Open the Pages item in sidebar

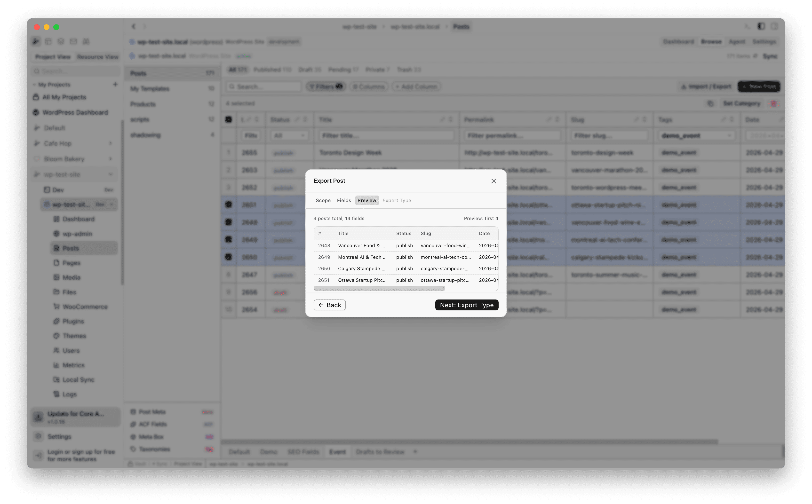pos(71,263)
